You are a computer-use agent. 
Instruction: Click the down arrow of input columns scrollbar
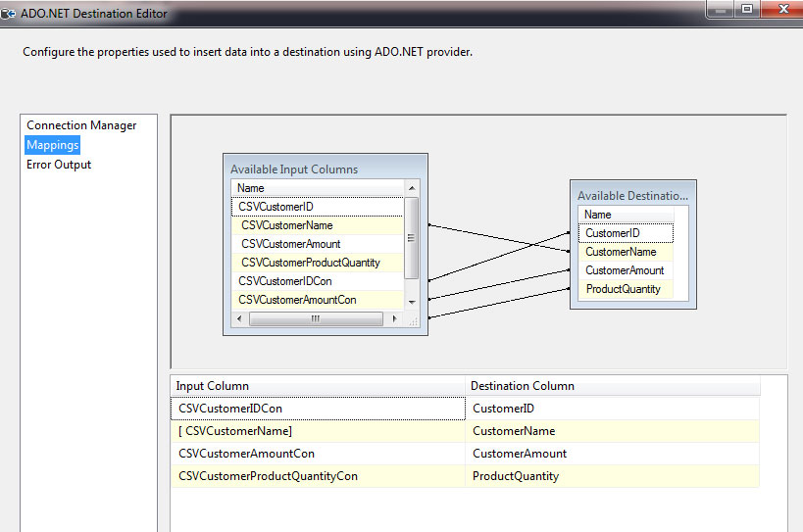pyautogui.click(x=412, y=302)
